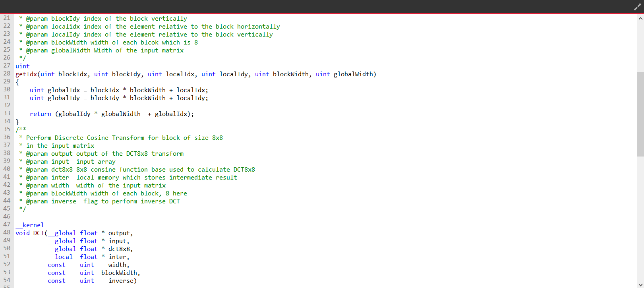
Task: Click the 'inverse)' parameter on line 54
Action: coord(122,281)
